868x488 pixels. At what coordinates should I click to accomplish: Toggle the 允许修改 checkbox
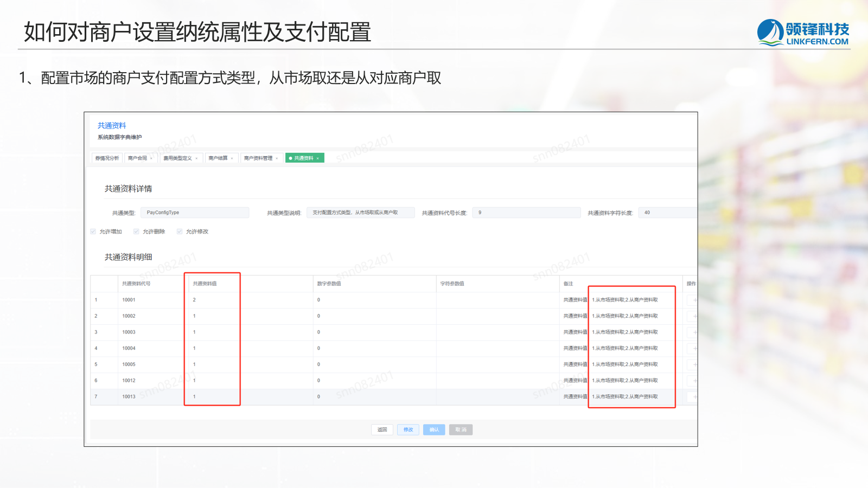point(180,232)
